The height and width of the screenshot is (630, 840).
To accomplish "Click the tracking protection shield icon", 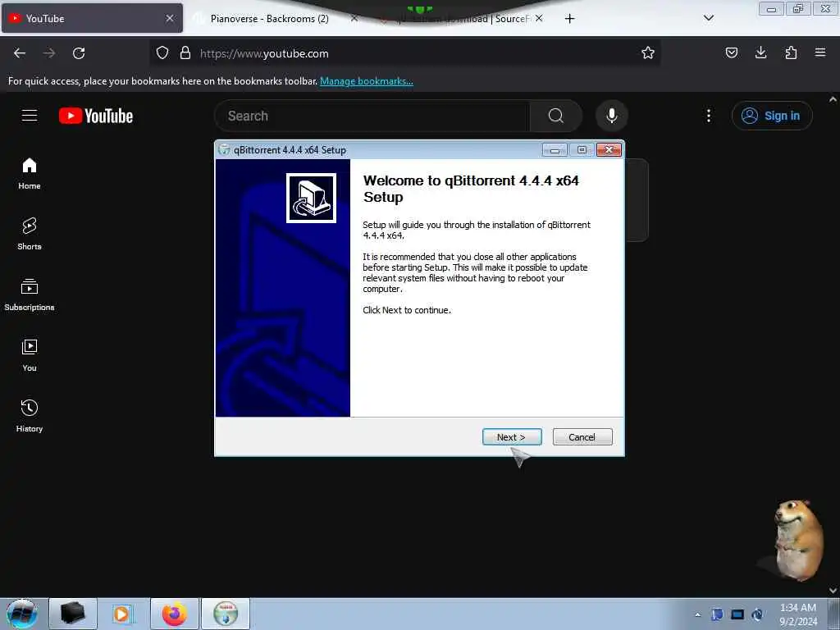I will click(x=162, y=53).
